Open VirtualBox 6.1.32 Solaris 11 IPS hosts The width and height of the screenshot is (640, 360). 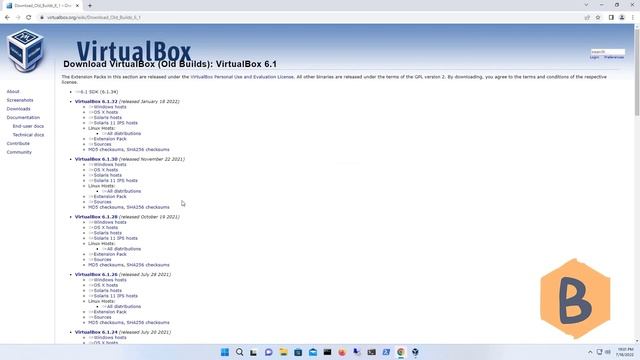click(x=113, y=123)
